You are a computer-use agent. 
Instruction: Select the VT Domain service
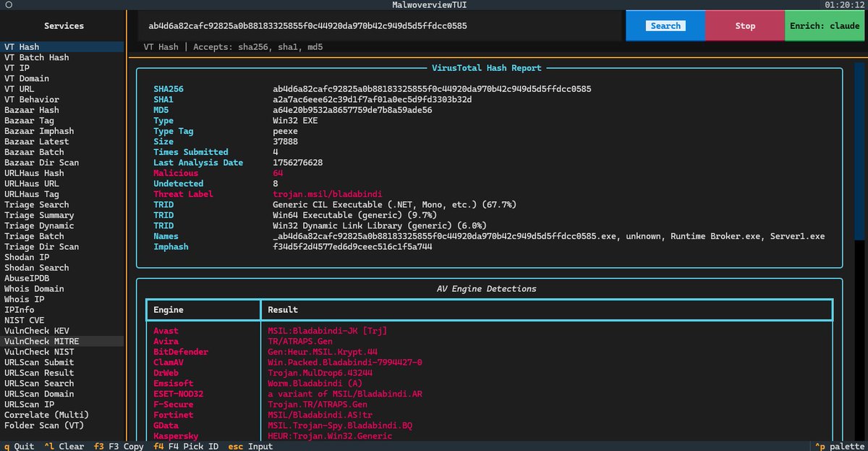(63, 78)
